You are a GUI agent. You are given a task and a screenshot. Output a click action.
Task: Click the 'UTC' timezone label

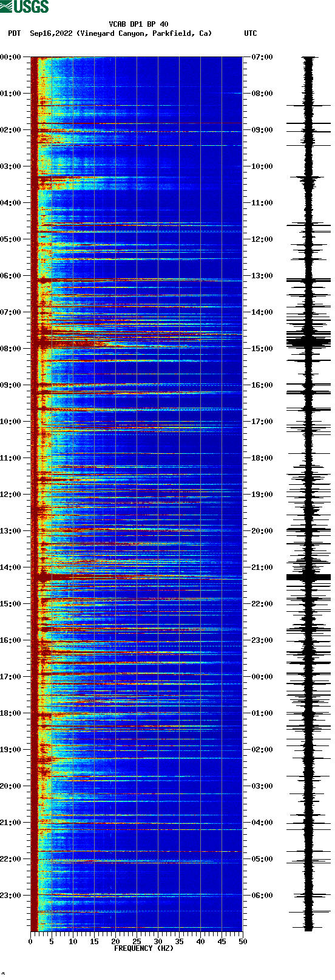pos(251,33)
